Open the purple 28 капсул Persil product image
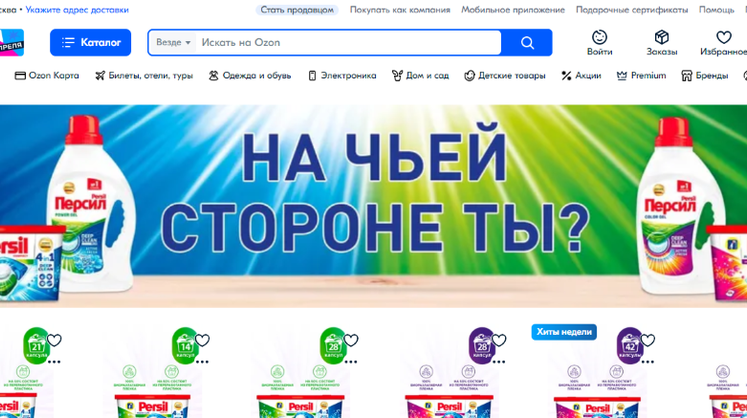This screenshot has width=747, height=418. 450,372
